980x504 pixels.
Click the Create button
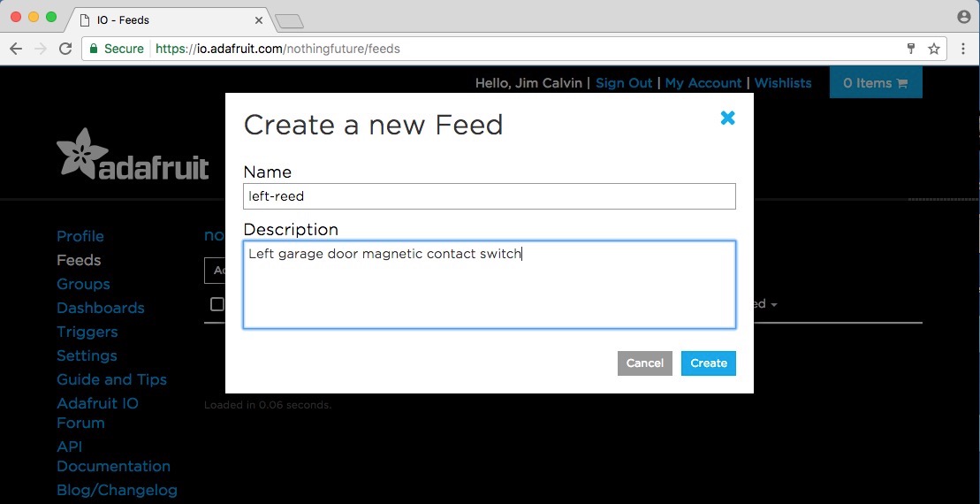pos(708,363)
